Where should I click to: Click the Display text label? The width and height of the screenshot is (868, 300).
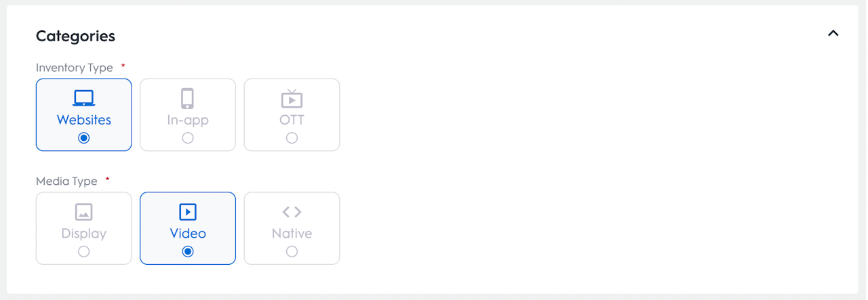(x=83, y=234)
